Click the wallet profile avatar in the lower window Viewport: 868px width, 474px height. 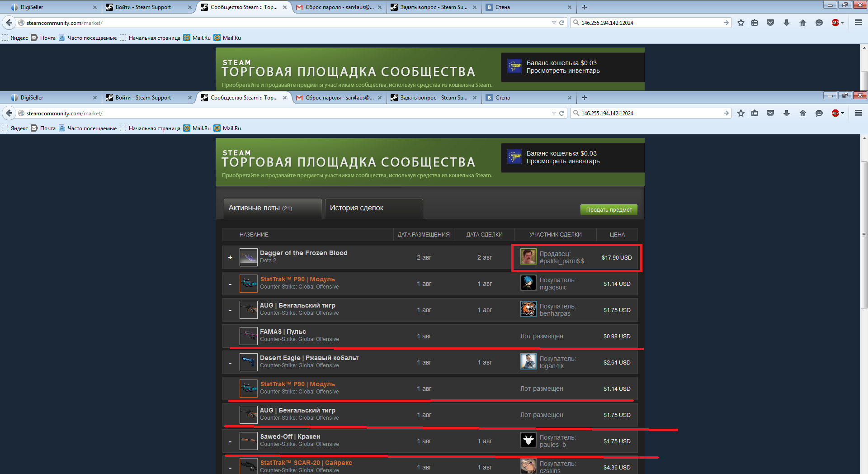pos(514,157)
